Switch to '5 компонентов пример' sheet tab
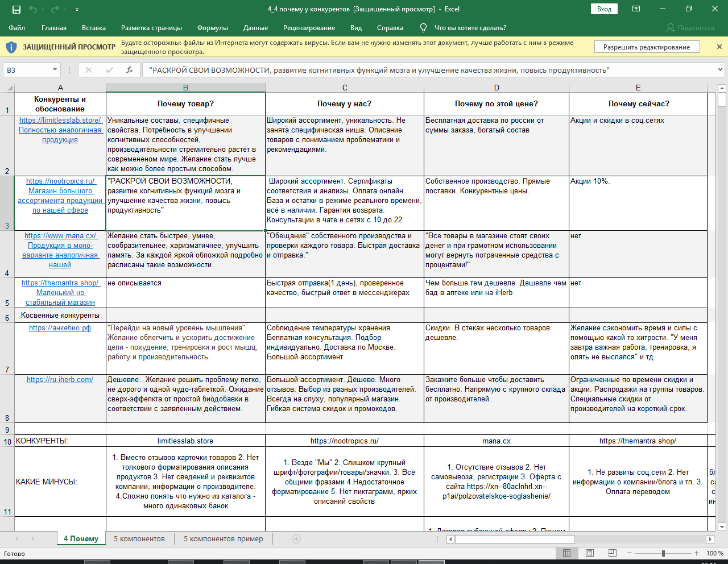Screen dimensions: 728x564 (x=224, y=539)
